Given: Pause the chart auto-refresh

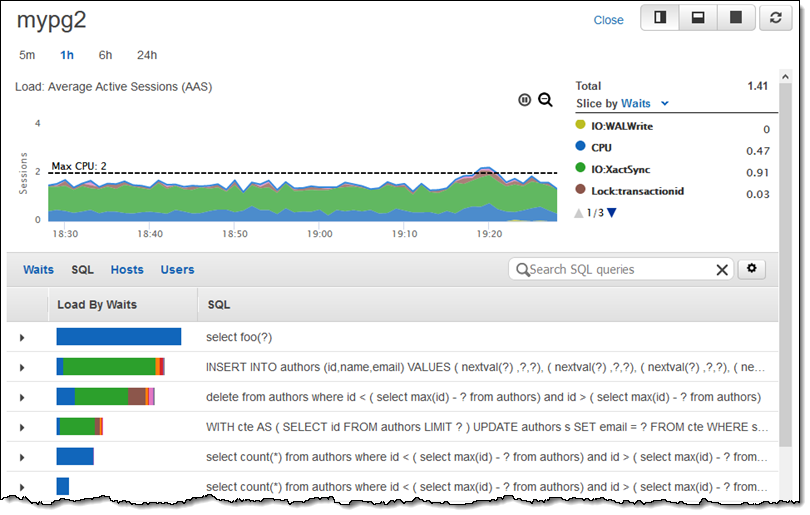Looking at the screenshot, I should (525, 99).
